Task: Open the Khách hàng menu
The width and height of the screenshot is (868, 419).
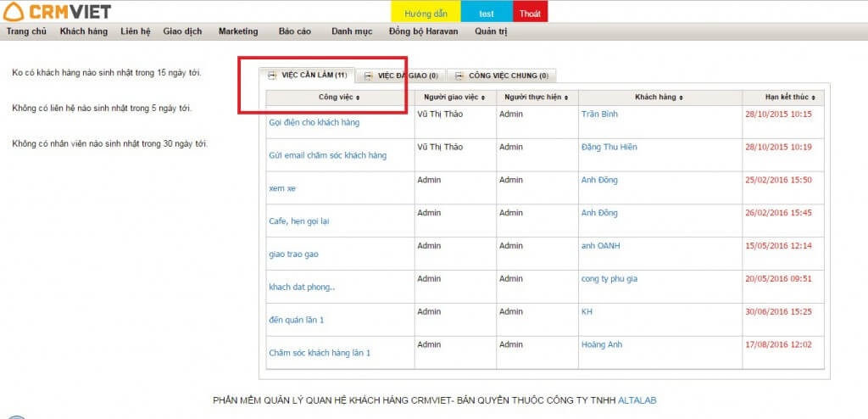Action: (83, 31)
